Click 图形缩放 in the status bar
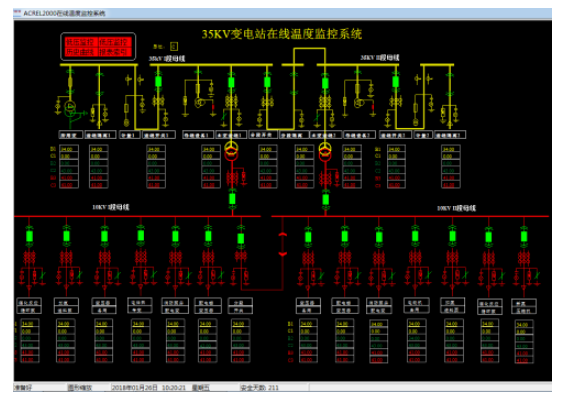The width and height of the screenshot is (565, 403). tap(80, 388)
